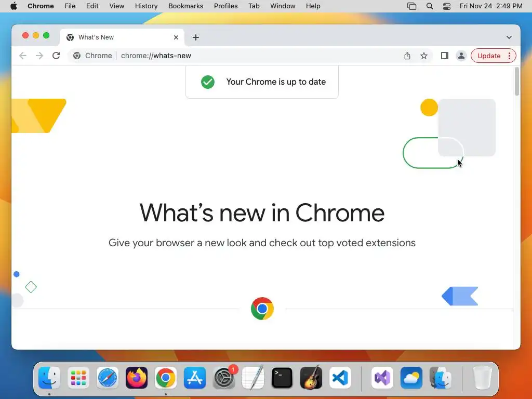Reload the current page

click(56, 56)
